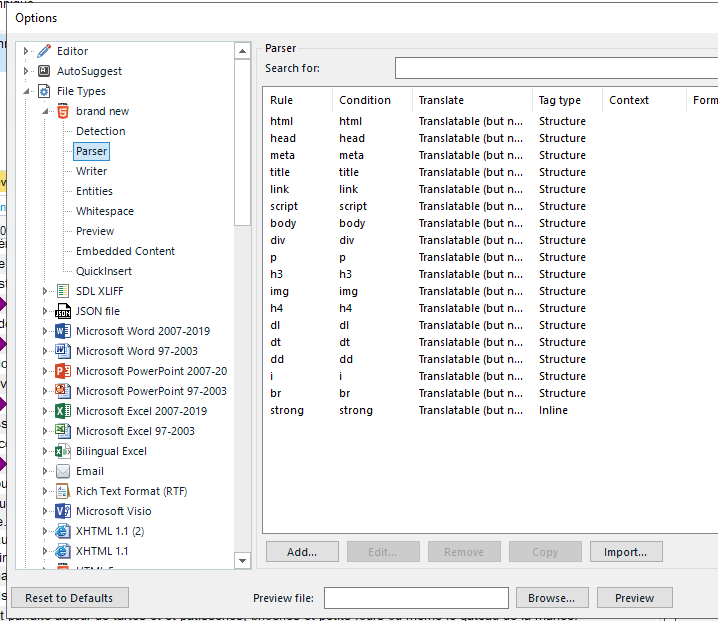Image resolution: width=718 pixels, height=621 pixels.
Task: Click the XHTML 1.1 browser icon
Action: pos(63,551)
